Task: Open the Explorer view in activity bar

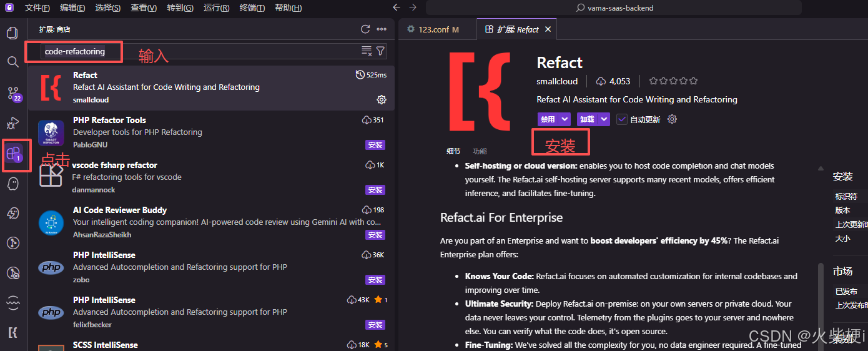Action: pyautogui.click(x=12, y=32)
